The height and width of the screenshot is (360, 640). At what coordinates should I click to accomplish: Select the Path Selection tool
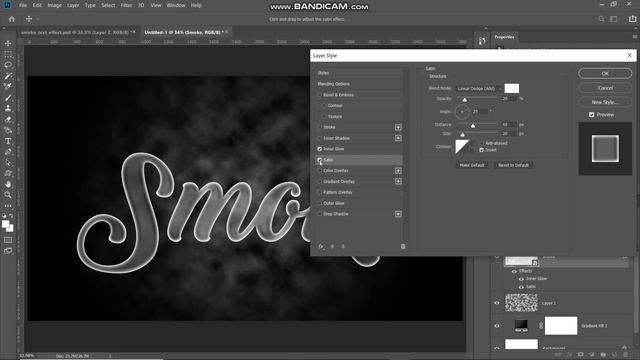pyautogui.click(x=8, y=162)
